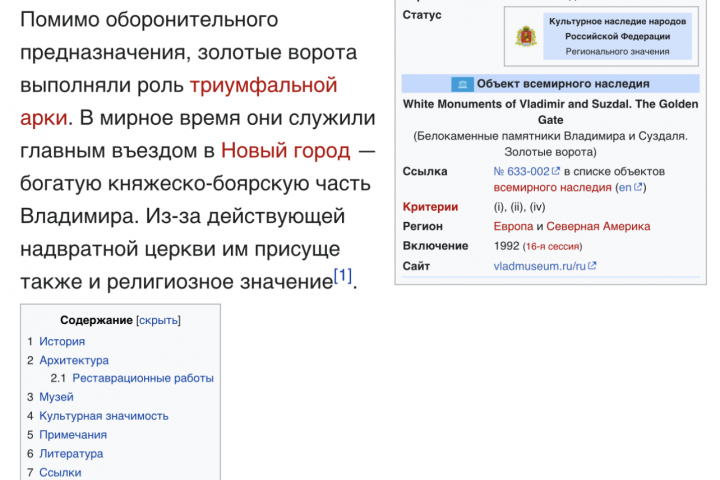Screen dimensions: 720x480
Task: Click the external-link icon after vladmuseum.ru/ru
Action: pos(592,265)
